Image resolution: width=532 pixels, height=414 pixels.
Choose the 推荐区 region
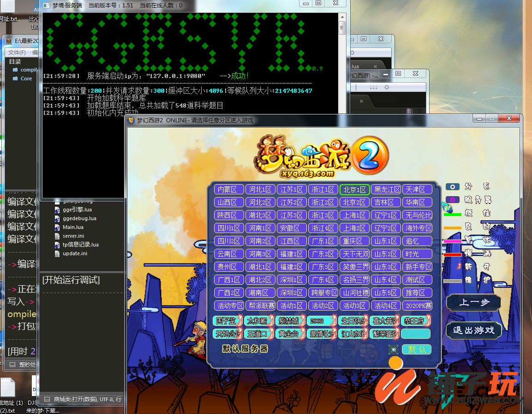click(417, 293)
